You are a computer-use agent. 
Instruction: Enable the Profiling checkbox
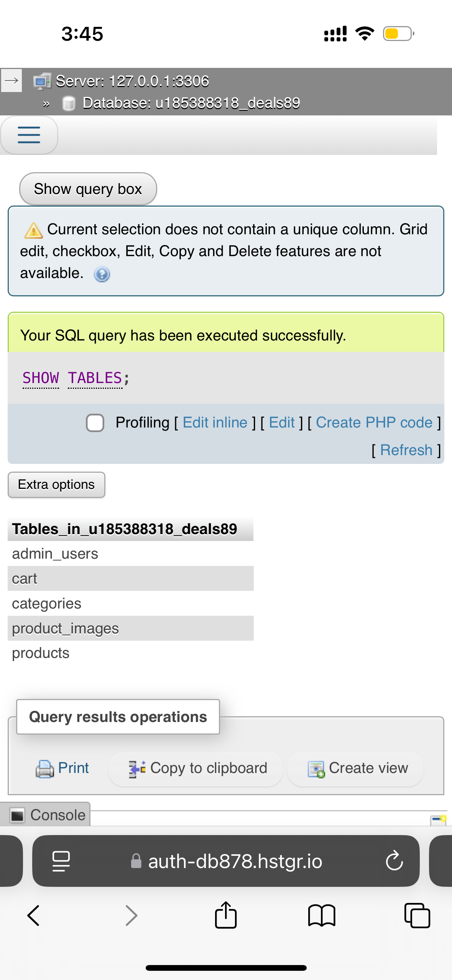point(95,423)
